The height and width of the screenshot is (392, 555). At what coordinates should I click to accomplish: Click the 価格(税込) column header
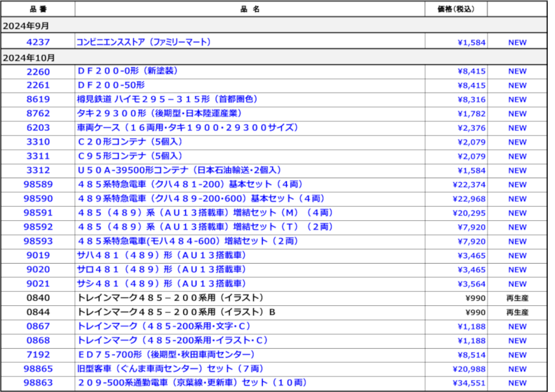pos(456,9)
